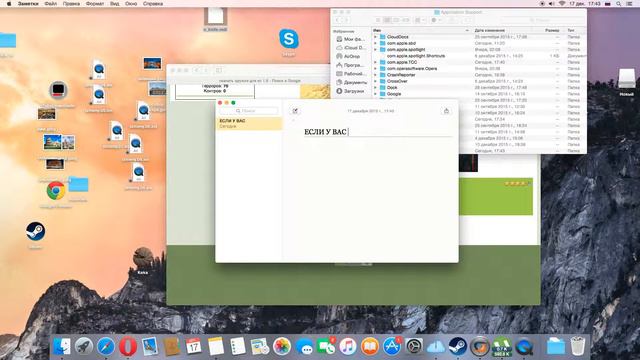Open the Photos app from the Dock
This screenshot has width=640, height=360.
[x=282, y=347]
